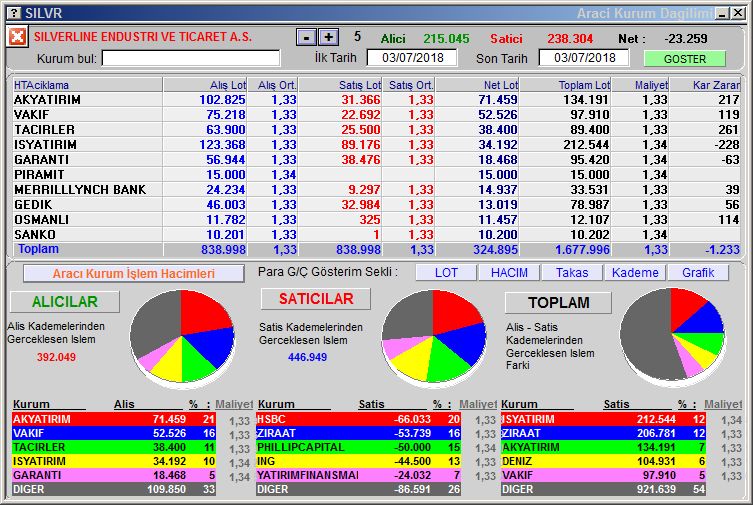This screenshot has width=753, height=505.
Task: Sort by Net Lot column header
Action: point(477,85)
